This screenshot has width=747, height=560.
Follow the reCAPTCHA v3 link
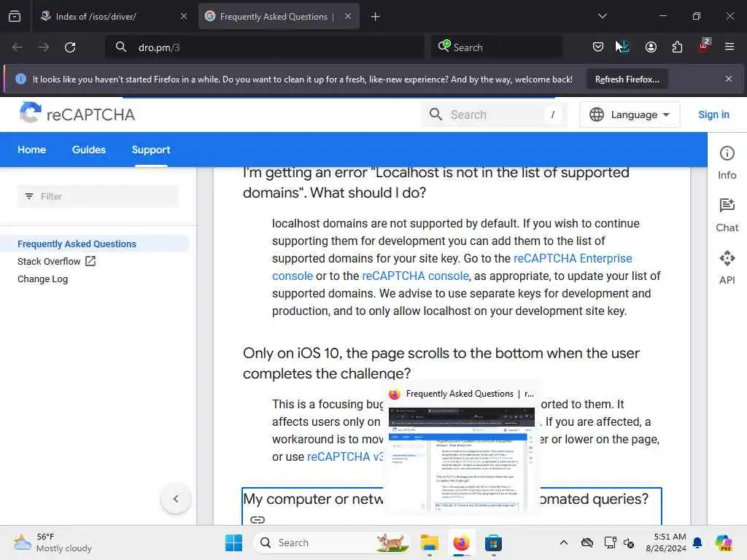[345, 456]
